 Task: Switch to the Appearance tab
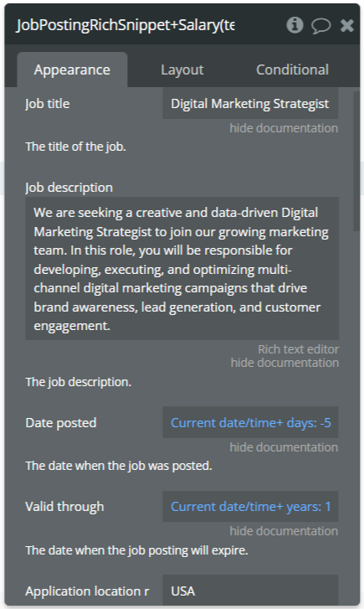(72, 70)
